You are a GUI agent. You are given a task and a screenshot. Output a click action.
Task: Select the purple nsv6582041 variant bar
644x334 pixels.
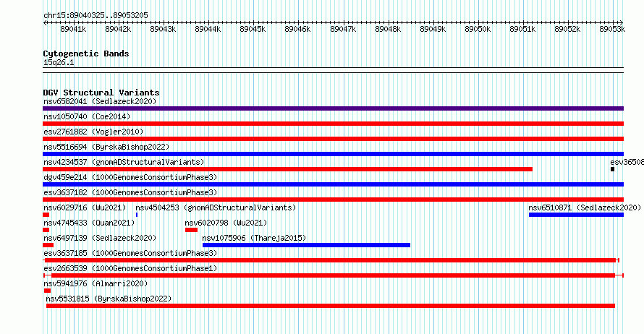333,108
